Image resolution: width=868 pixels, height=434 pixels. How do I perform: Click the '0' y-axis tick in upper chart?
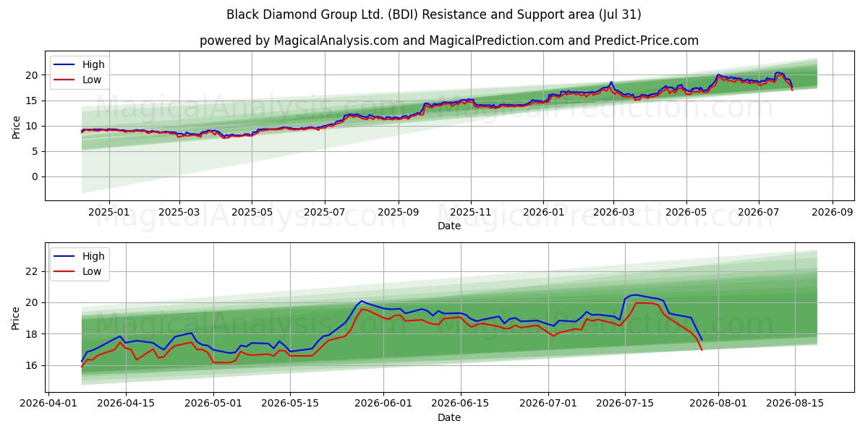pos(36,176)
